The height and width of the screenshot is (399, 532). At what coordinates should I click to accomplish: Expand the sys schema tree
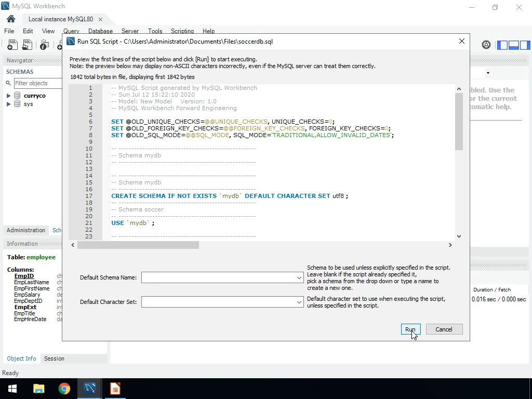click(x=8, y=104)
